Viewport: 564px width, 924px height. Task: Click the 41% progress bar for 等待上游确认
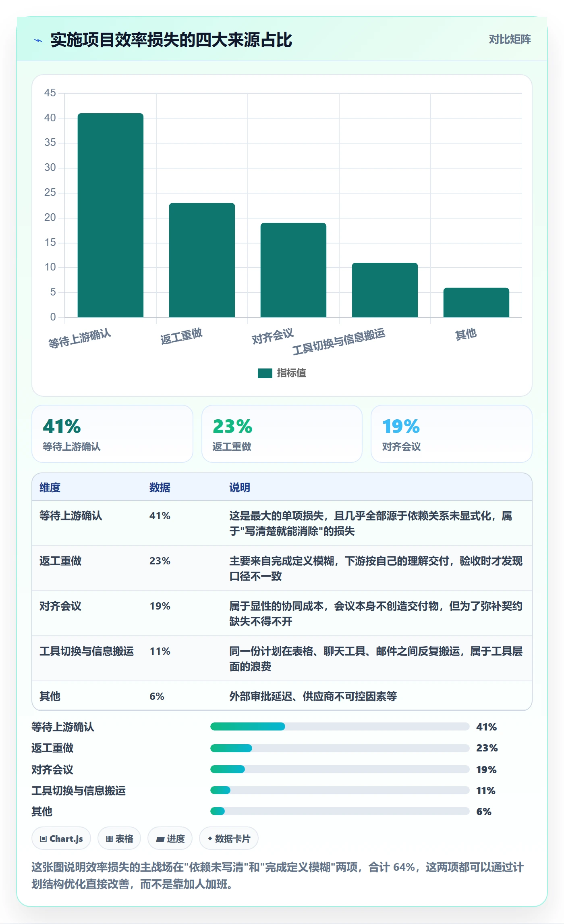tap(340, 726)
